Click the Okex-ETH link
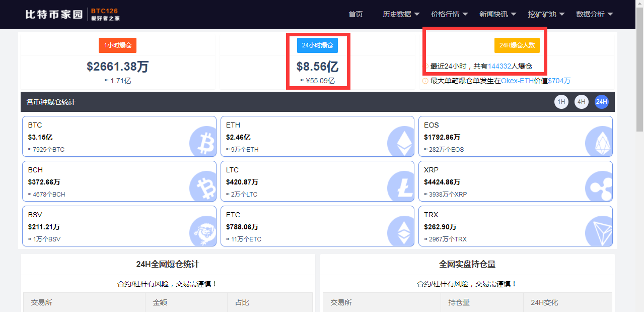This screenshot has width=644, height=312. point(517,81)
